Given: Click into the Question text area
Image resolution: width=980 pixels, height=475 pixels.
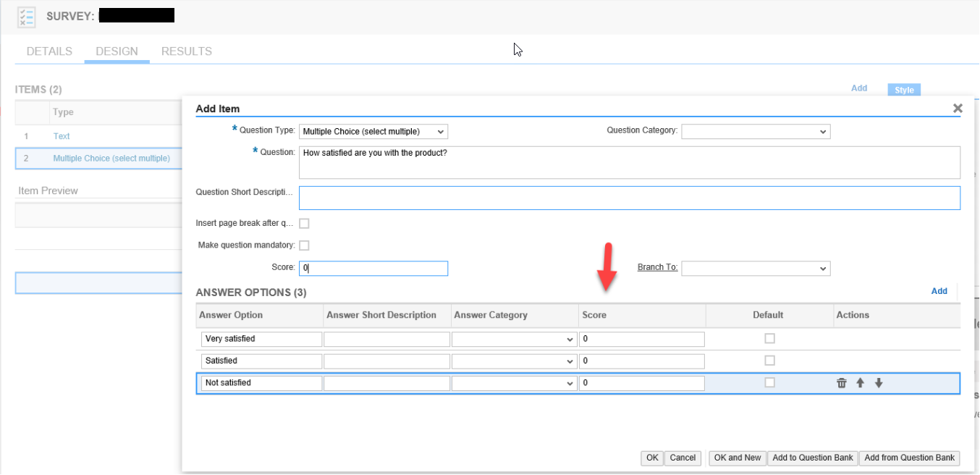Looking at the screenshot, I should tap(630, 162).
